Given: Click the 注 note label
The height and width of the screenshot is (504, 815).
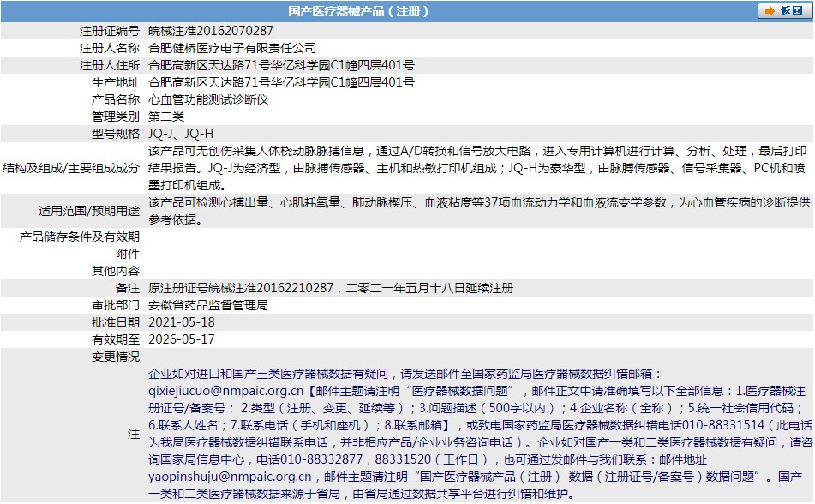Looking at the screenshot, I should tap(134, 435).
